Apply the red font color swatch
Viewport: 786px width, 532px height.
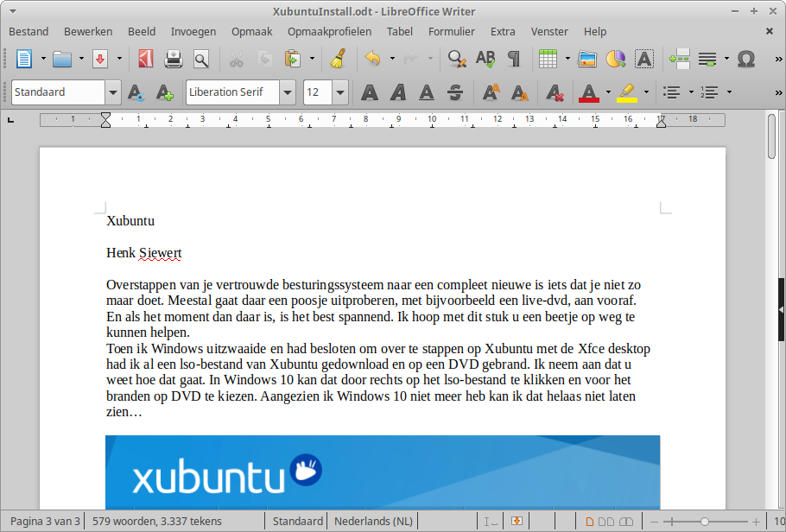click(589, 92)
